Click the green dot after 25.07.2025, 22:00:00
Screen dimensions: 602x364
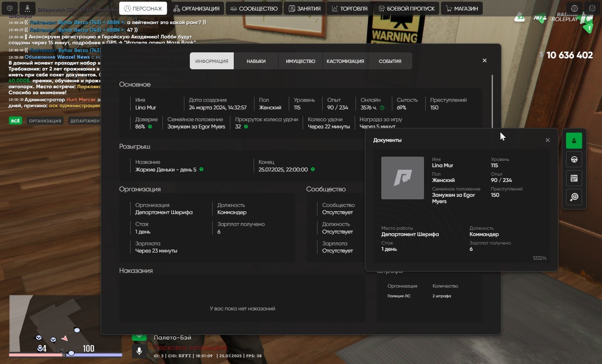[x=313, y=169]
